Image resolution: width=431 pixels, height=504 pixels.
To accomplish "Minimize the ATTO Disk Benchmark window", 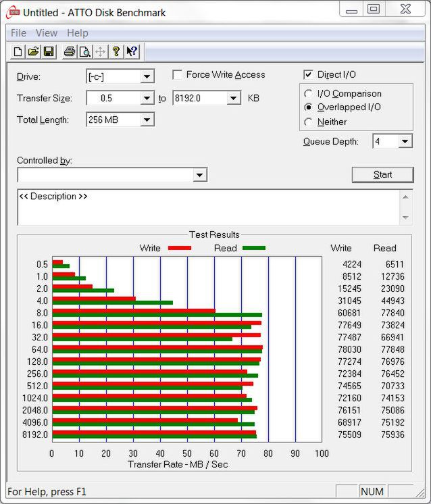I will click(351, 9).
